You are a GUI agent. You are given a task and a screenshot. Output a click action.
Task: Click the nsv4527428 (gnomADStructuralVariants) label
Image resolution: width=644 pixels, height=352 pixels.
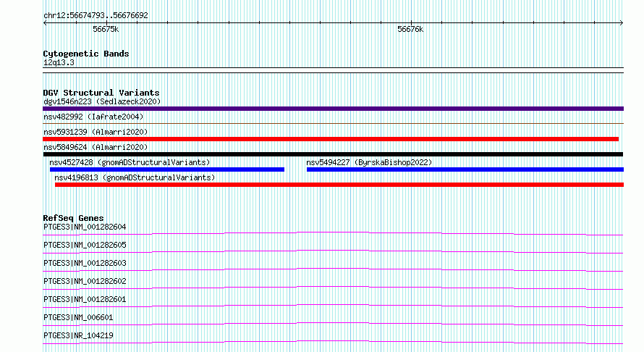pyautogui.click(x=130, y=162)
